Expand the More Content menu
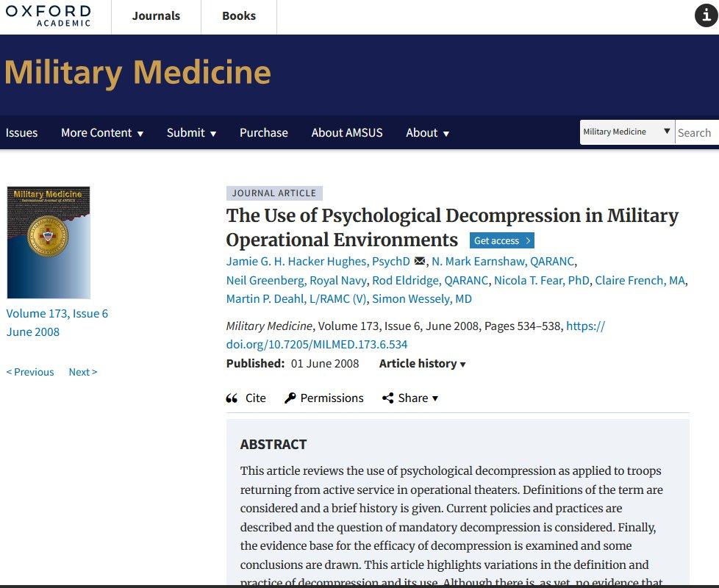 click(x=102, y=132)
